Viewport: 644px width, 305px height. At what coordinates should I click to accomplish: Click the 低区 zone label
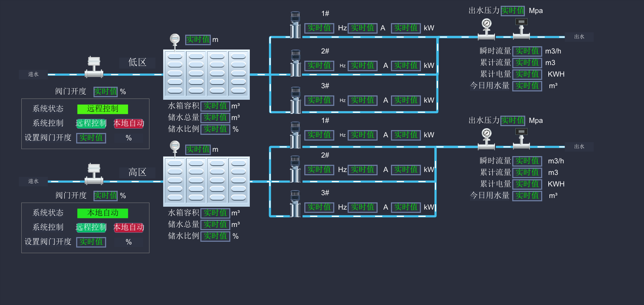click(137, 63)
